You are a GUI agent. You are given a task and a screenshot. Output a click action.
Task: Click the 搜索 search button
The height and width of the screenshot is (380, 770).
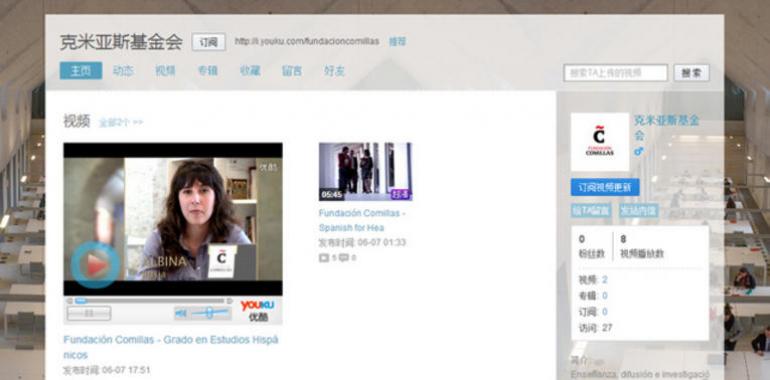(691, 73)
